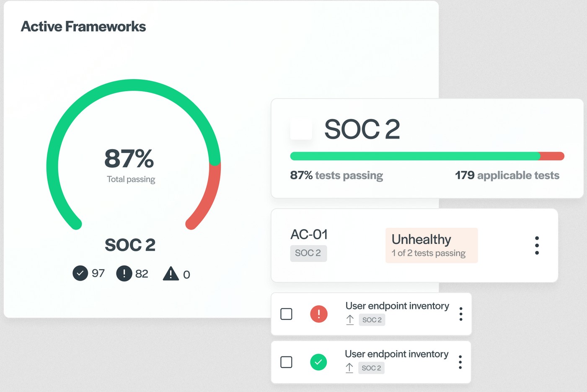Click the framework logo placeholder beside SOC 2 heading
This screenshot has height=392, width=587.
click(301, 130)
